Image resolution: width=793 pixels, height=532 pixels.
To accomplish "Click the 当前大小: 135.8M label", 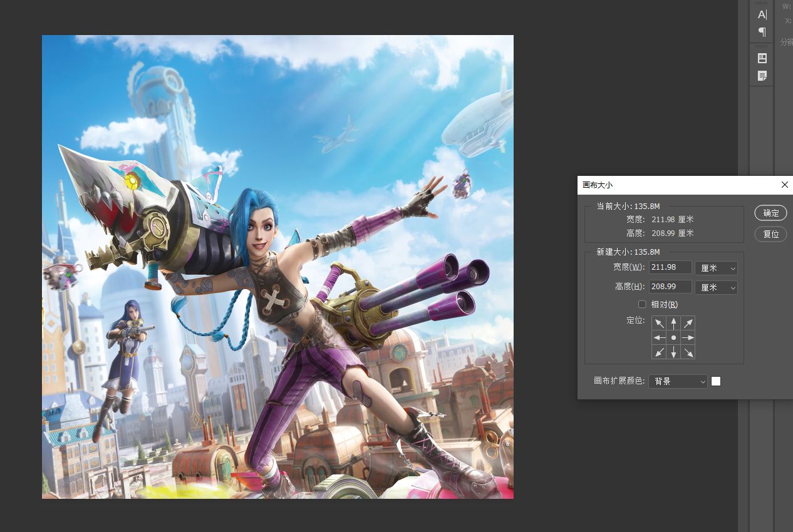I will pyautogui.click(x=628, y=206).
